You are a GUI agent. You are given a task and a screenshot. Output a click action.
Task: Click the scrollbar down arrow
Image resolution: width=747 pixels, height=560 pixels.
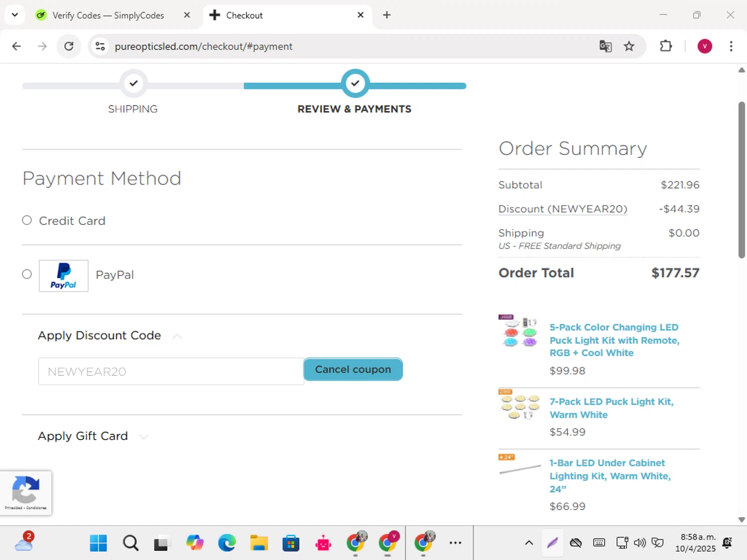(742, 520)
